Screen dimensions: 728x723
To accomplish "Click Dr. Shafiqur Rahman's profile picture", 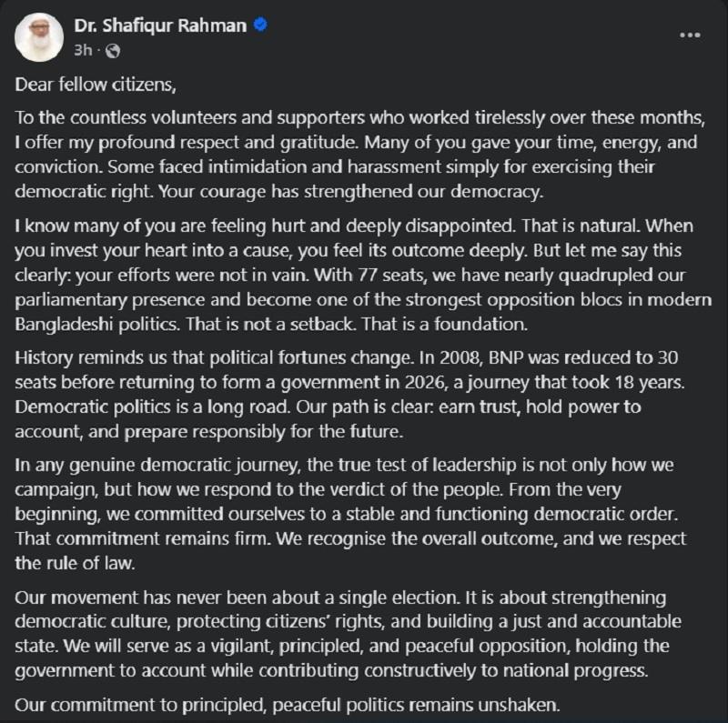I will [x=40, y=36].
